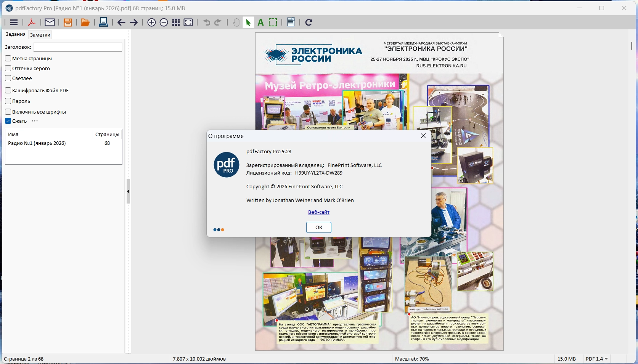Toggle the Оттенки серого checkbox

(8, 68)
